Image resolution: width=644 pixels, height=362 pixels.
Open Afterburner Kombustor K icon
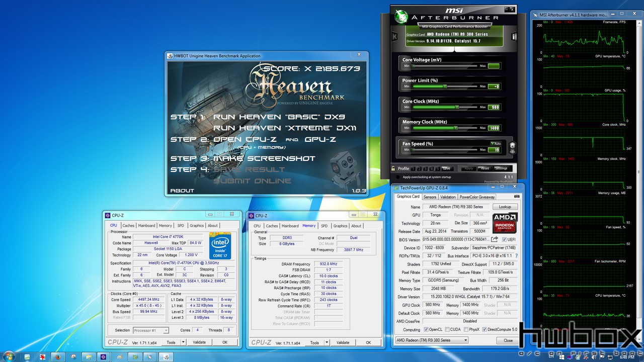point(394,36)
